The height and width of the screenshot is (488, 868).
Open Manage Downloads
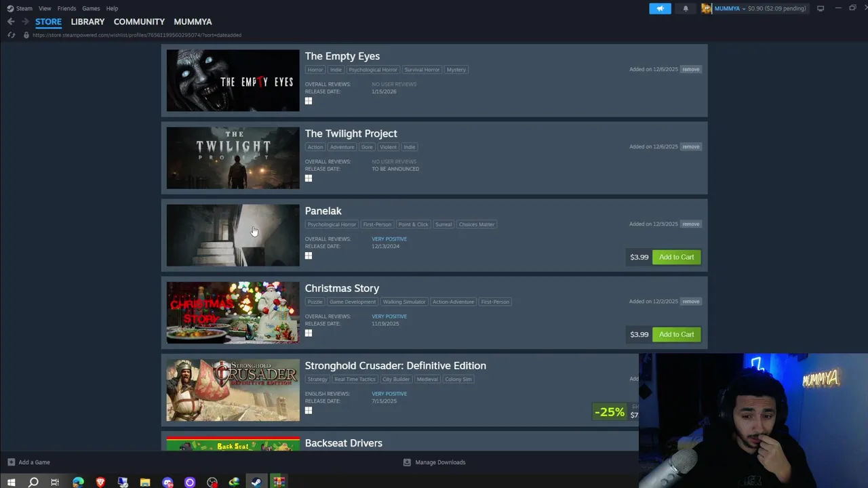(x=440, y=462)
